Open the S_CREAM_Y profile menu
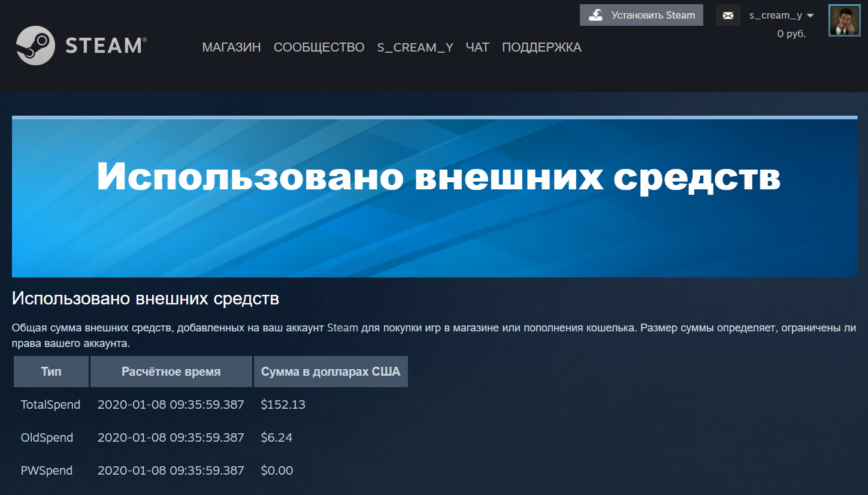 415,47
